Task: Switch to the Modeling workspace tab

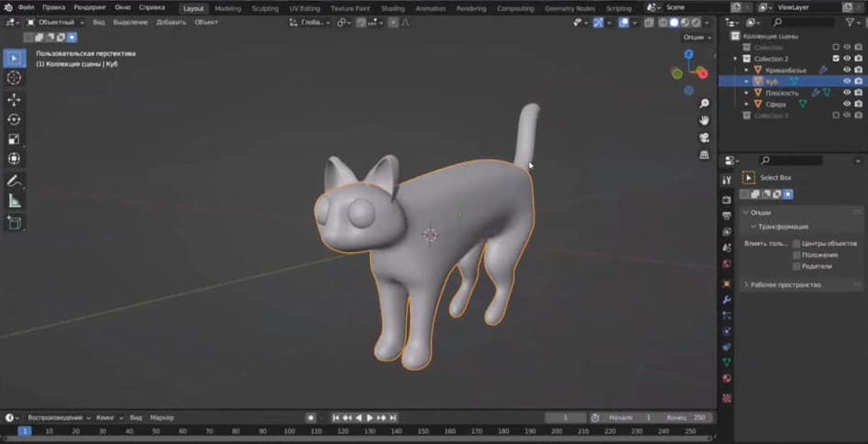Action: pyautogui.click(x=227, y=8)
